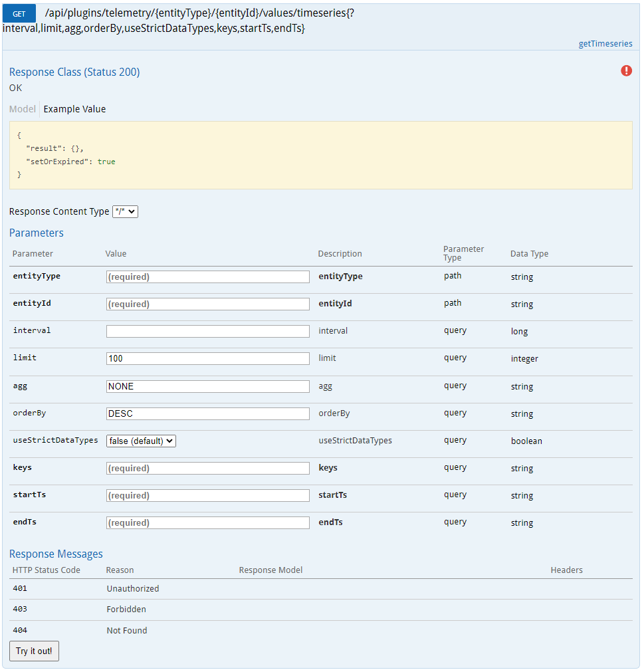Screen dimensions: 642x672
Task: Click the bold endTs description text
Action: click(330, 522)
